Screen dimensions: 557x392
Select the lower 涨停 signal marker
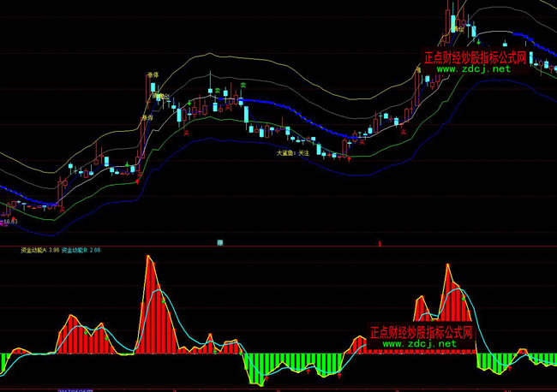click(147, 117)
